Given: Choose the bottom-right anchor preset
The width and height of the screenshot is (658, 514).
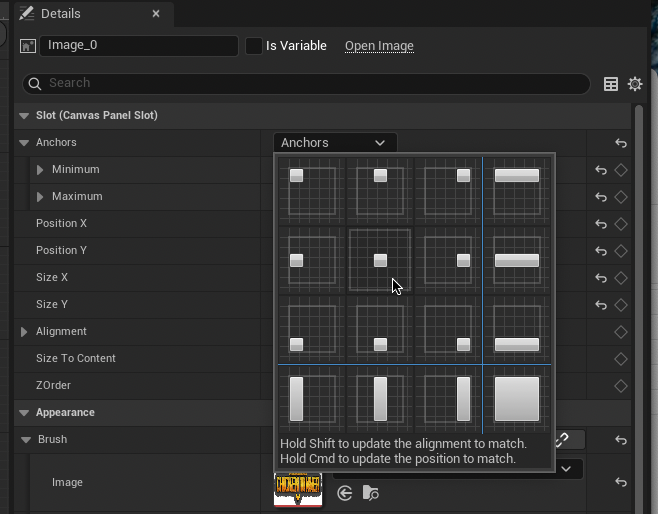Looking at the screenshot, I should (x=447, y=329).
